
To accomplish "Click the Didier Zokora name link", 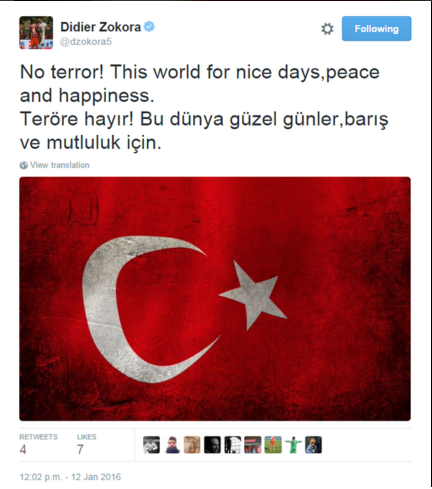I will coord(100,27).
